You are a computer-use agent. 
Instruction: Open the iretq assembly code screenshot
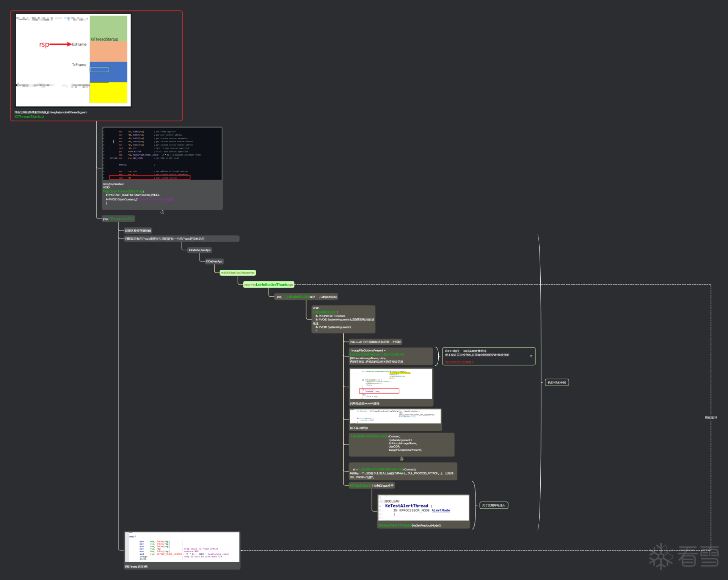(182, 547)
